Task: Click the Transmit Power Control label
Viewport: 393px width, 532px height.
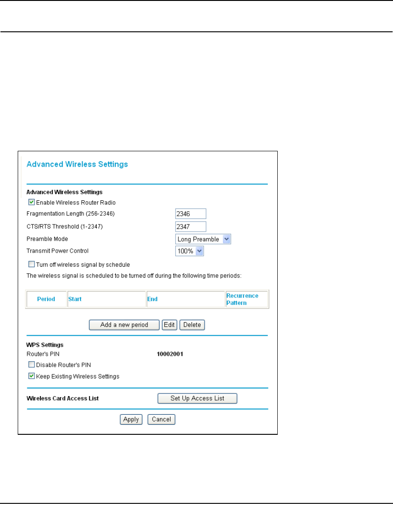Action: [58, 251]
